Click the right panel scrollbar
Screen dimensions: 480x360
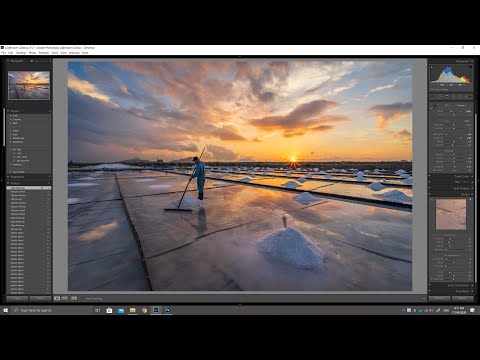click(476, 198)
